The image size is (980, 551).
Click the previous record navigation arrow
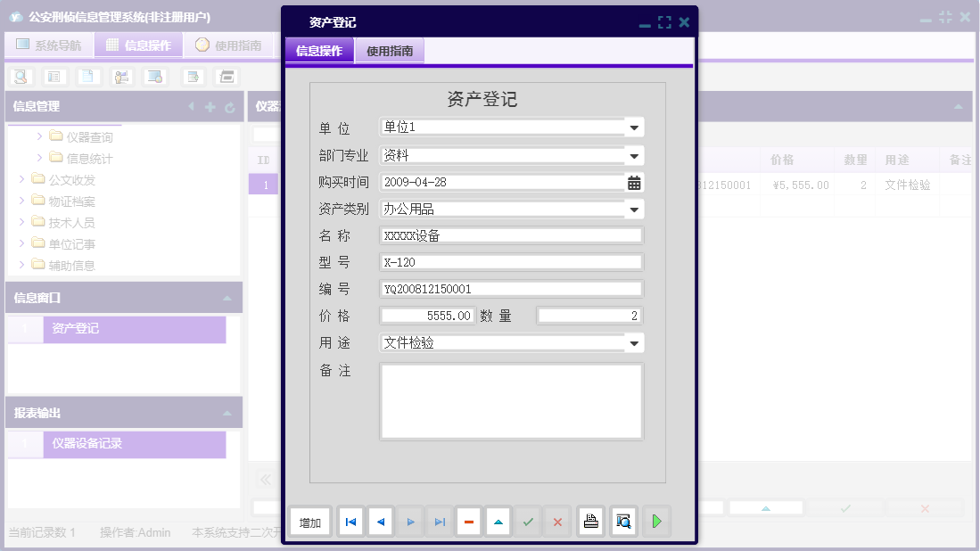(380, 522)
